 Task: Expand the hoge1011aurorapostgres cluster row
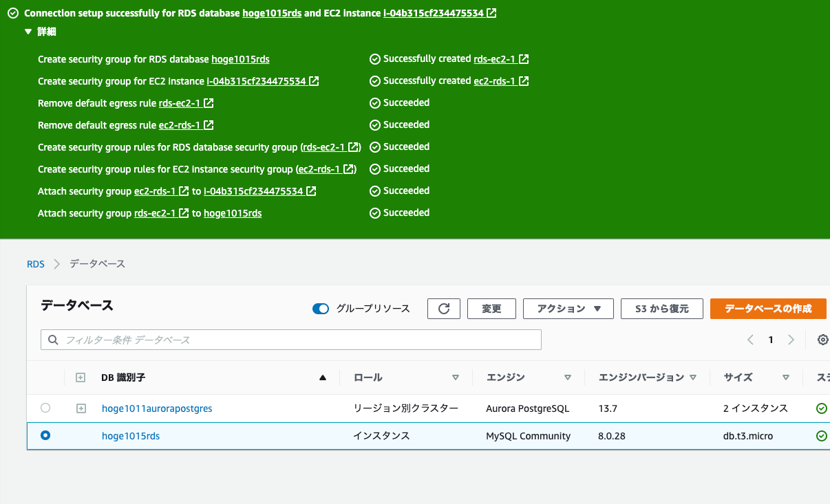tap(81, 408)
